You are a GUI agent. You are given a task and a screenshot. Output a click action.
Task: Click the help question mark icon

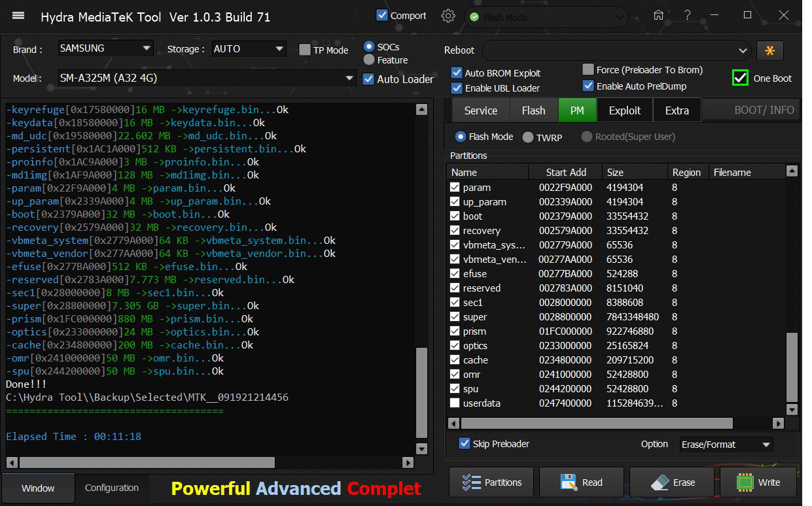click(x=688, y=16)
